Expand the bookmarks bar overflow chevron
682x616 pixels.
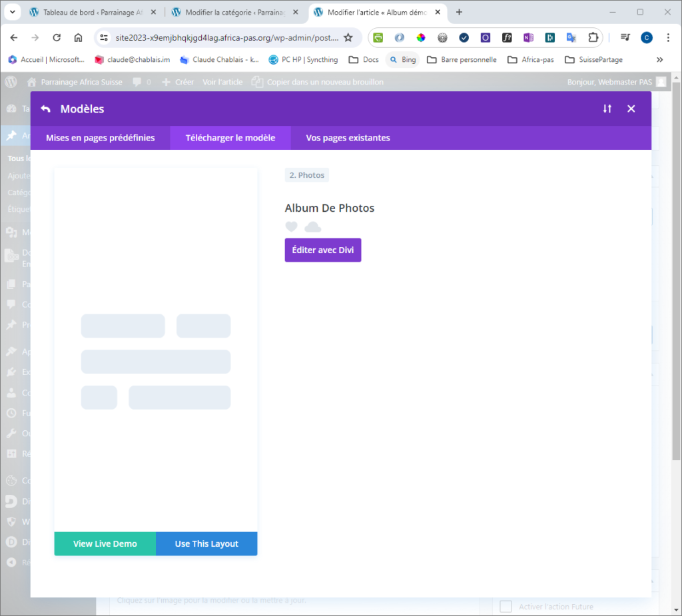(659, 59)
